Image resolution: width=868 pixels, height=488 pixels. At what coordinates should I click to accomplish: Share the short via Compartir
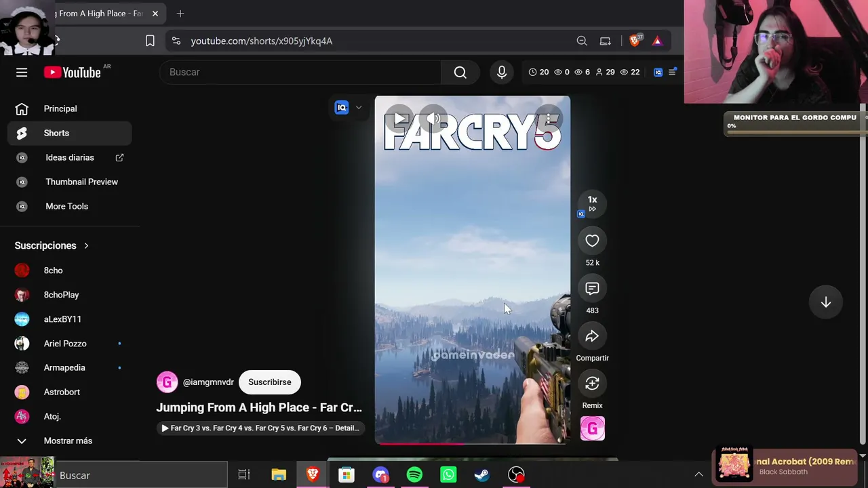click(592, 336)
